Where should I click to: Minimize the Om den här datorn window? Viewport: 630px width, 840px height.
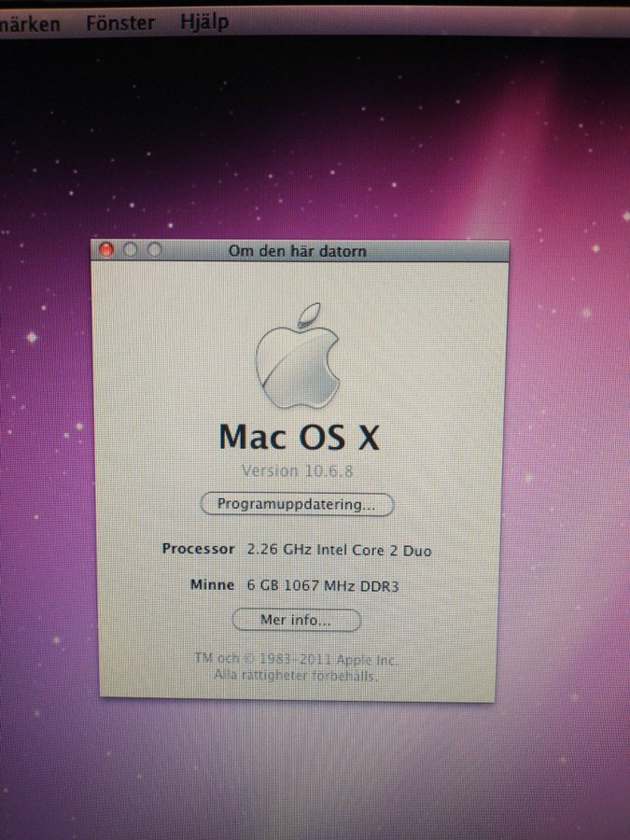[x=130, y=249]
